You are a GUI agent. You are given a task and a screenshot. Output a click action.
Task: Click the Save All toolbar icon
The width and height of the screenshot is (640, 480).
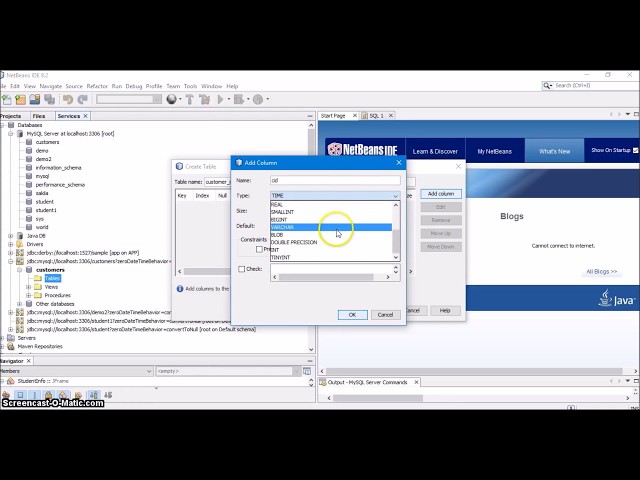[x=49, y=99]
